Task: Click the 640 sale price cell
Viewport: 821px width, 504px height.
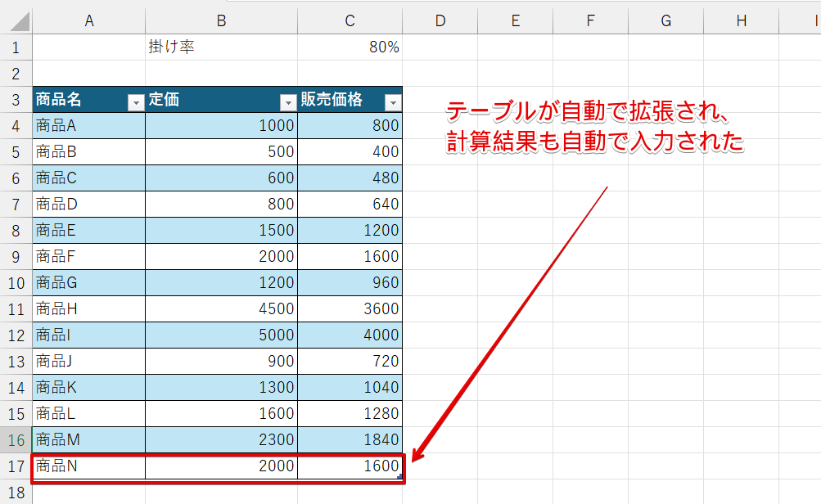Action: click(350, 204)
